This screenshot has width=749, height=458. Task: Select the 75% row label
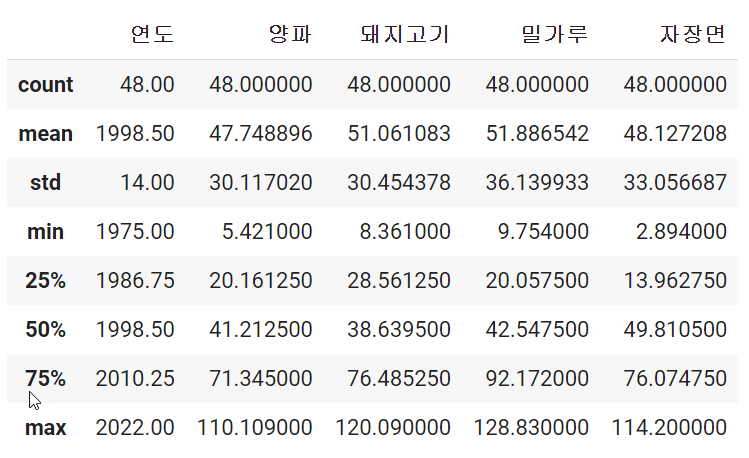(x=45, y=379)
